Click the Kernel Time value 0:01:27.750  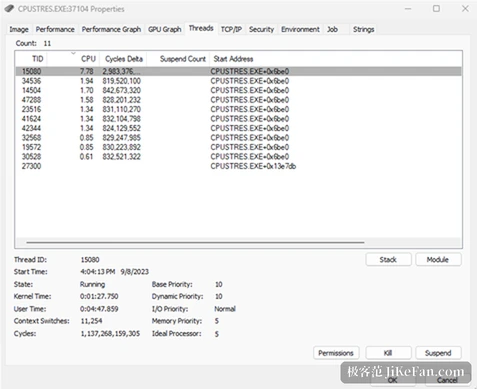(99, 296)
